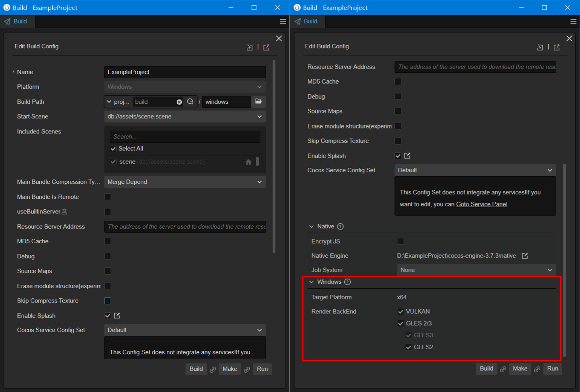Uncheck VULKAN render backend

click(x=400, y=312)
